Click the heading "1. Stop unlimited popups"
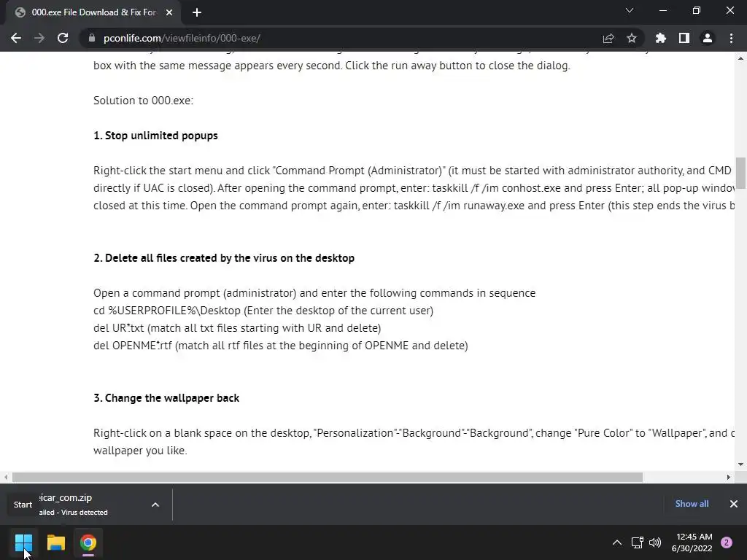 (155, 136)
